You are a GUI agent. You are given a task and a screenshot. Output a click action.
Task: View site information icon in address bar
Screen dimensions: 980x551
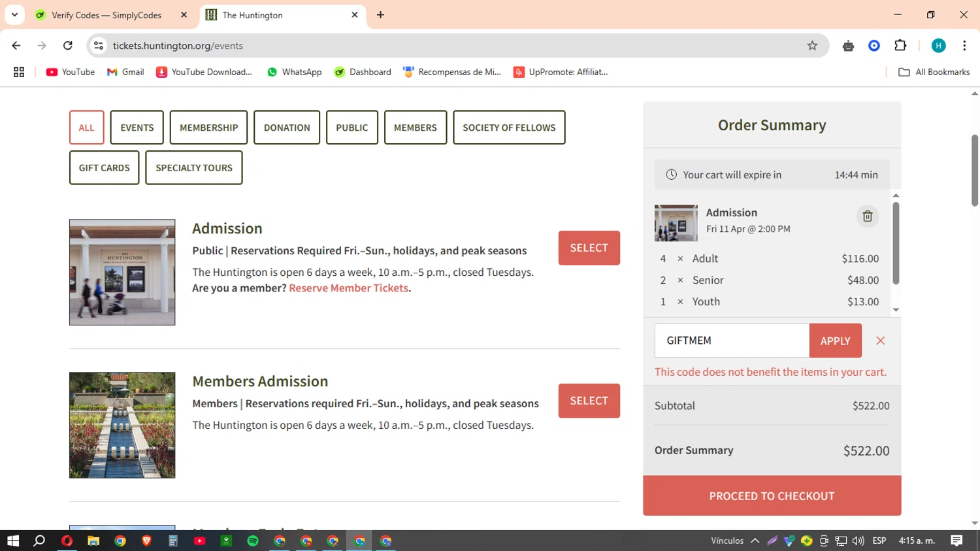coord(99,46)
